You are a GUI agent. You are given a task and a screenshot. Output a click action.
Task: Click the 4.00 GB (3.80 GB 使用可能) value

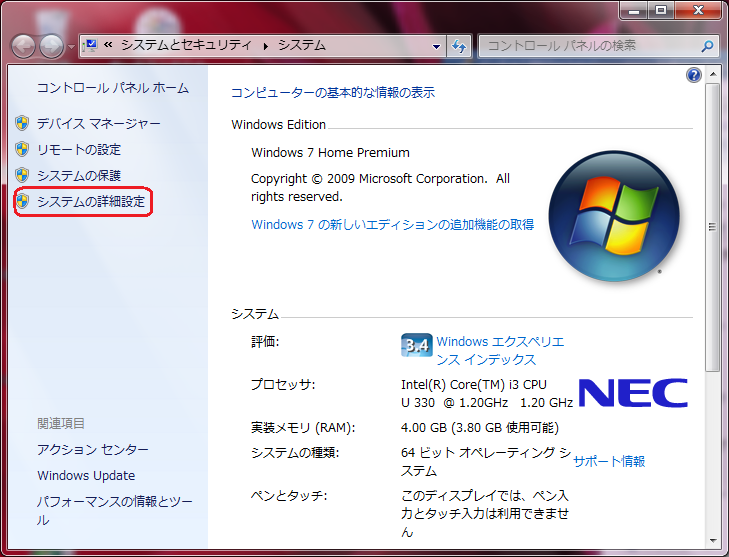480,427
